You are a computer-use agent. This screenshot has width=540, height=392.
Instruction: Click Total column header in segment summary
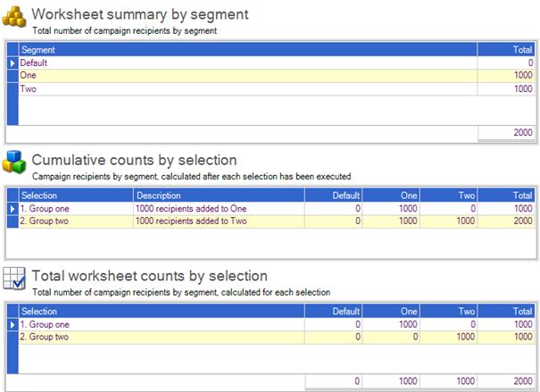pyautogui.click(x=506, y=50)
